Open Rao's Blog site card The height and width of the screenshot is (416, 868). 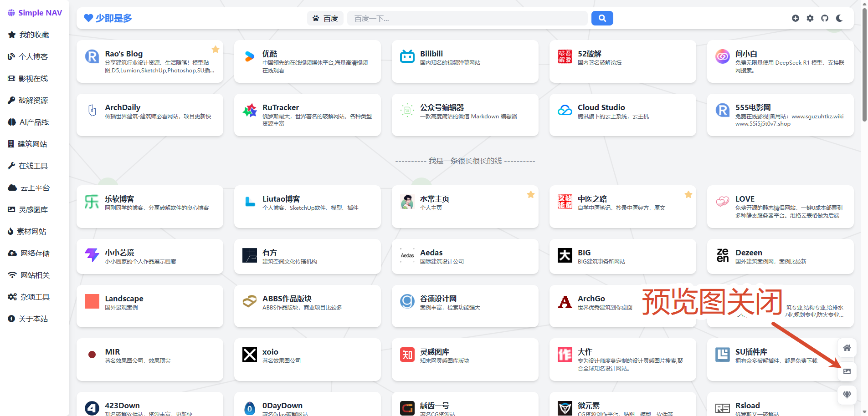coord(150,61)
